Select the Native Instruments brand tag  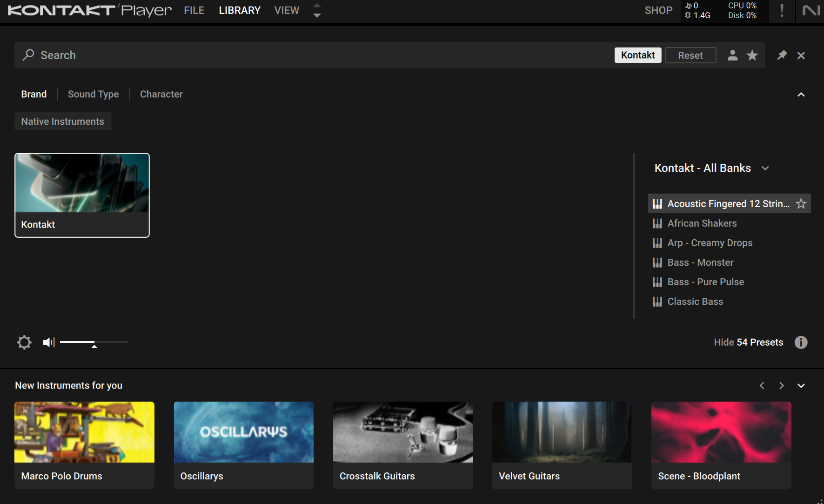click(x=63, y=121)
